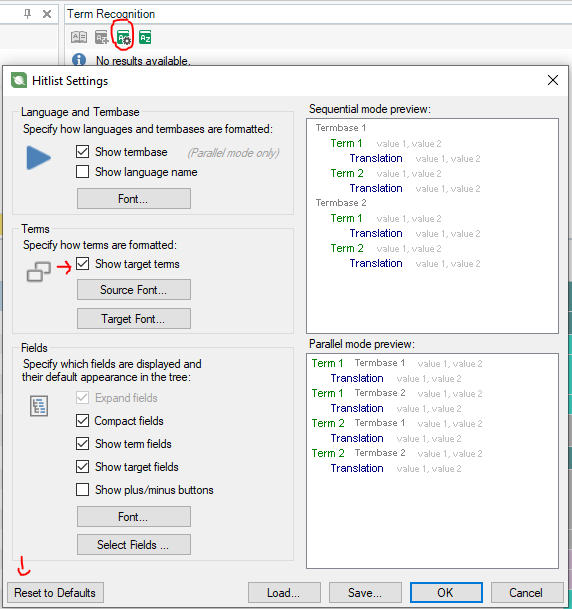Open Font button under Language and Termbase

tap(134, 198)
